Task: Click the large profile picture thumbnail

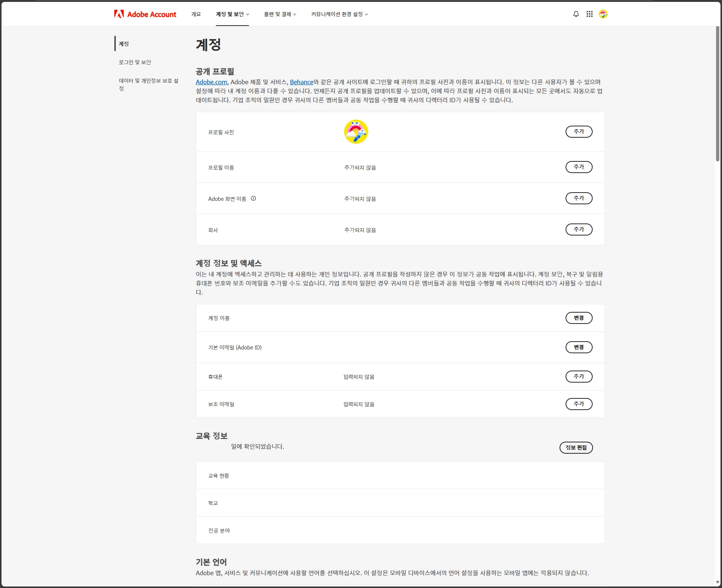Action: [x=356, y=132]
